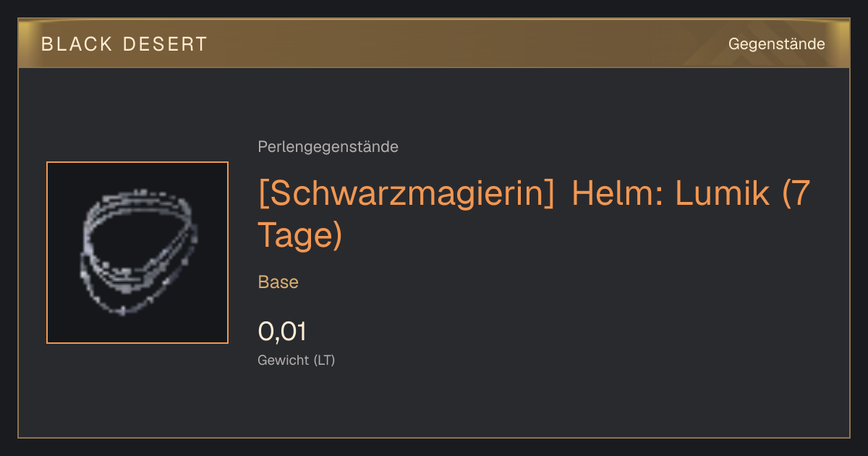Click the gold header banner bar
Viewport: 868px width, 456px height.
coord(434,43)
